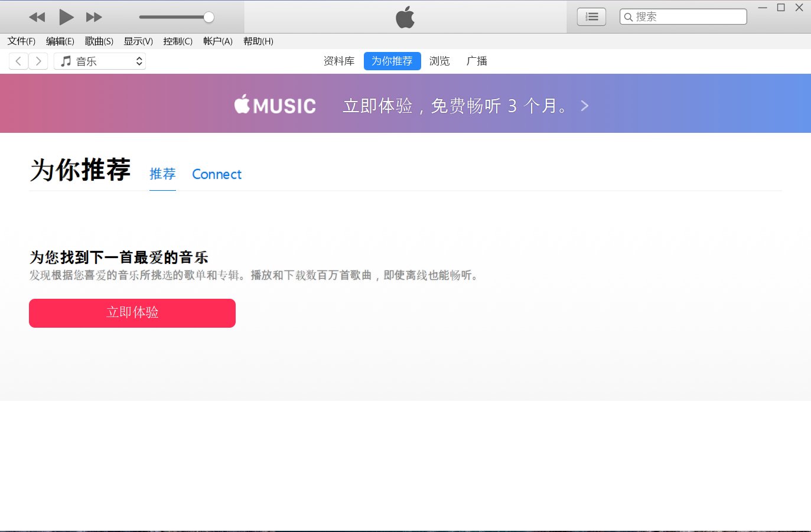Select the Connect tab

[x=216, y=174]
